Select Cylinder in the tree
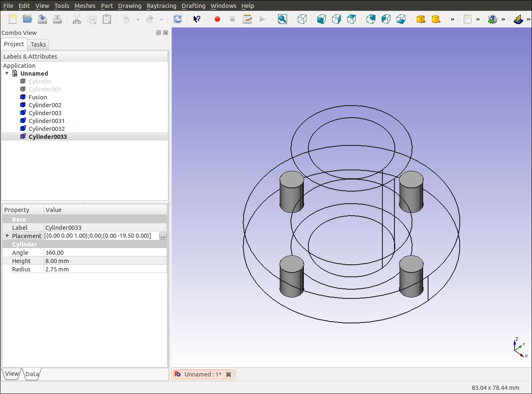 click(x=40, y=81)
